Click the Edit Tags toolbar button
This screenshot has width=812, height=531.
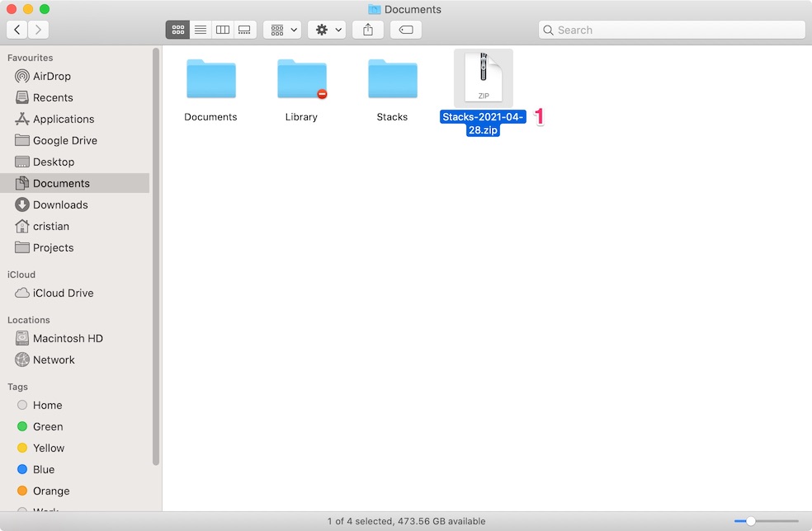point(405,30)
